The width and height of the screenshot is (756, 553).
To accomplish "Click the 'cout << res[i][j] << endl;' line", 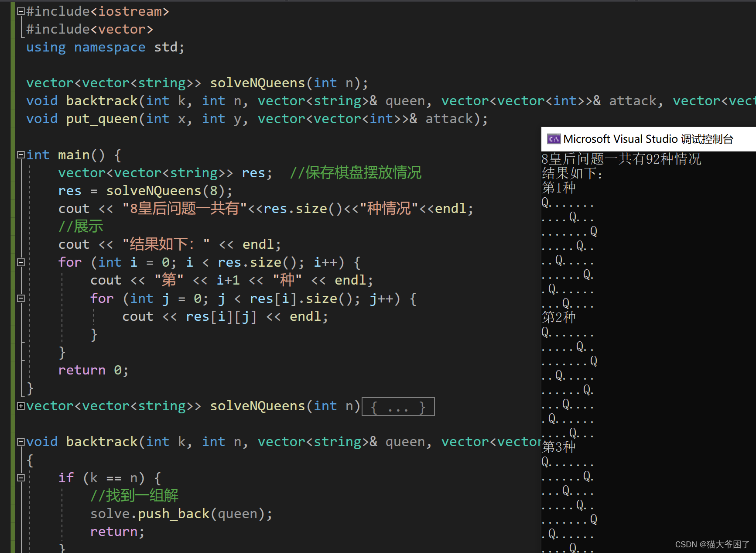I will tap(225, 316).
